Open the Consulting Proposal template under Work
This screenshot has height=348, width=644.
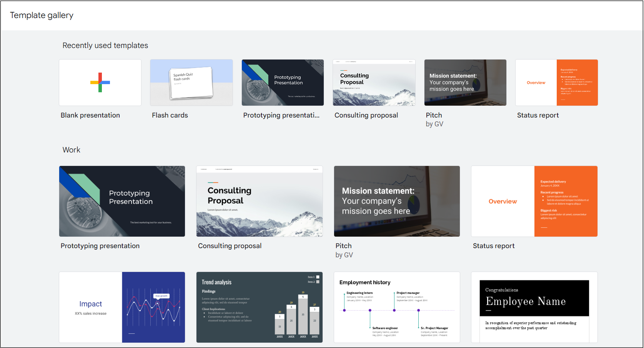[x=259, y=201]
